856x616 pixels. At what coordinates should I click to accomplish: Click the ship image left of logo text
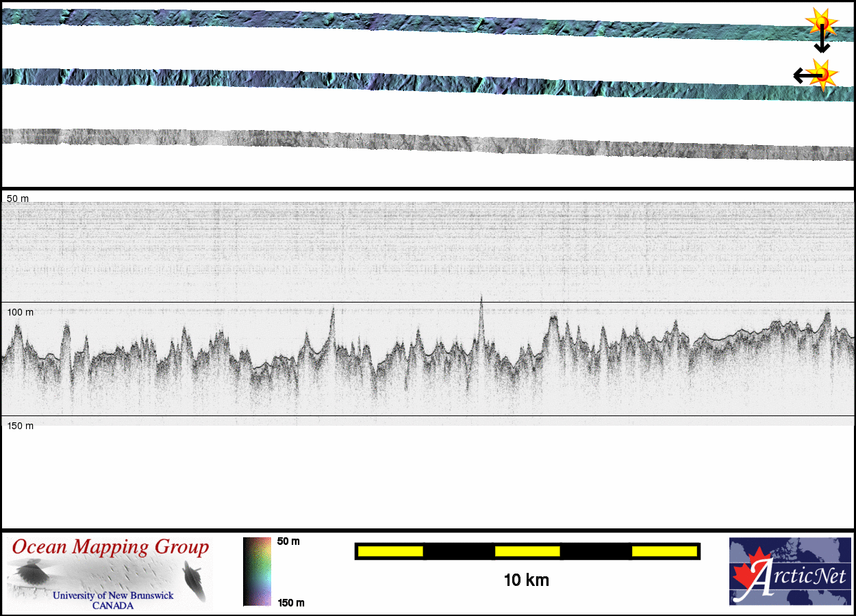27,574
